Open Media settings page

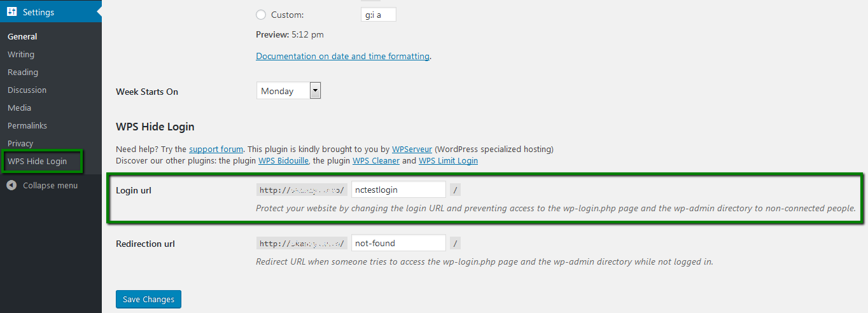(x=19, y=108)
